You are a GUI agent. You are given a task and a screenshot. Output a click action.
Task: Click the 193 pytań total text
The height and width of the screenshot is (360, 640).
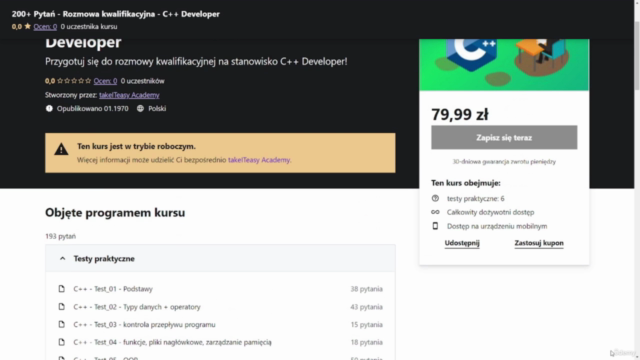point(60,236)
